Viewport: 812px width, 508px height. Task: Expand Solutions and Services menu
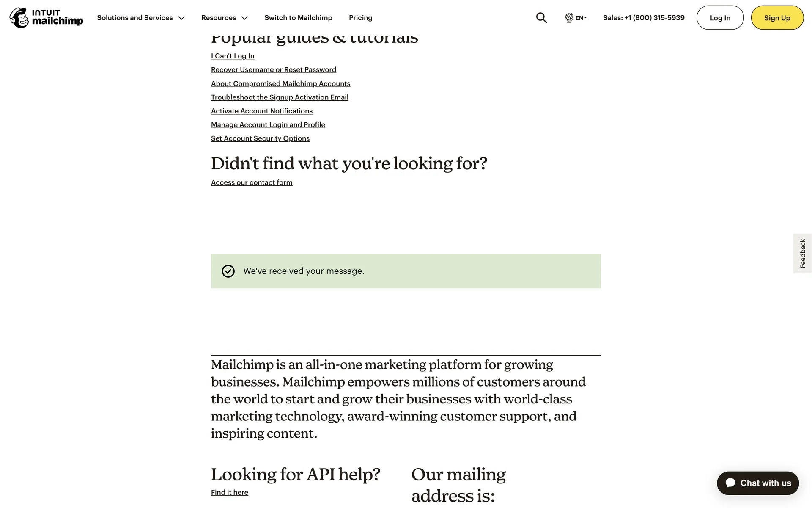(141, 18)
